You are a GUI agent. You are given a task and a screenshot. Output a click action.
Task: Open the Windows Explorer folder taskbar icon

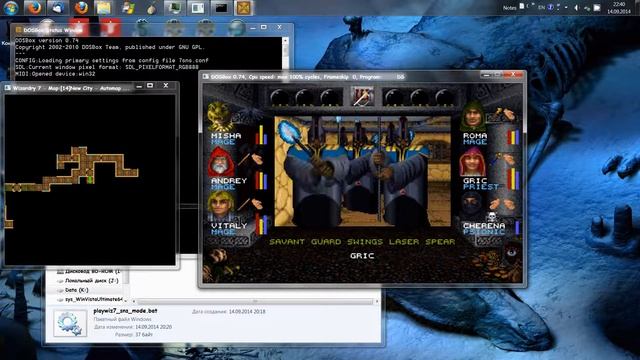(104, 7)
